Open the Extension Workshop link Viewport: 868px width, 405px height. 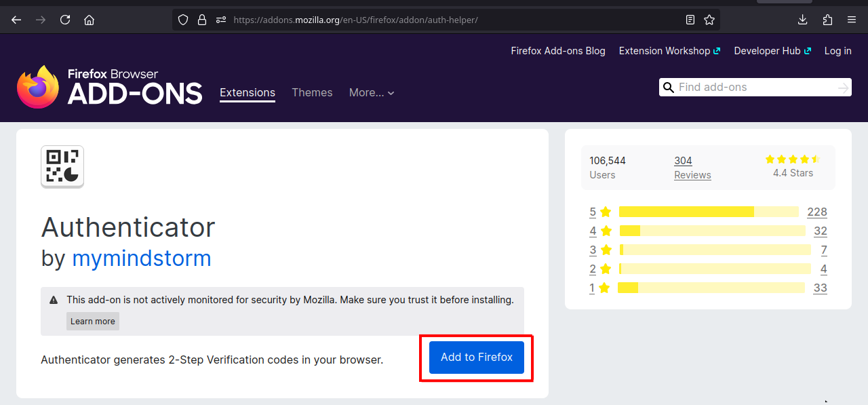[x=669, y=51]
